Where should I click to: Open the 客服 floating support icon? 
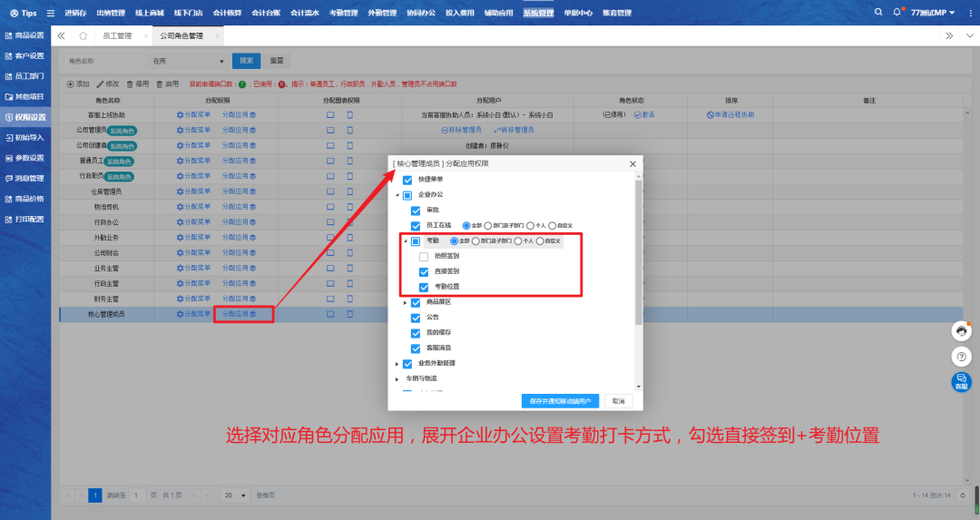(961, 382)
